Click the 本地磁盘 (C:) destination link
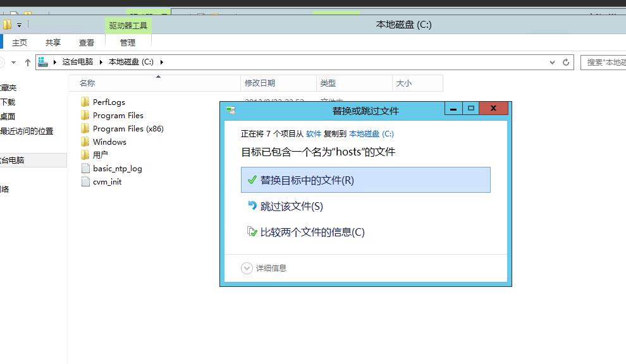This screenshot has width=626, height=364. (371, 134)
